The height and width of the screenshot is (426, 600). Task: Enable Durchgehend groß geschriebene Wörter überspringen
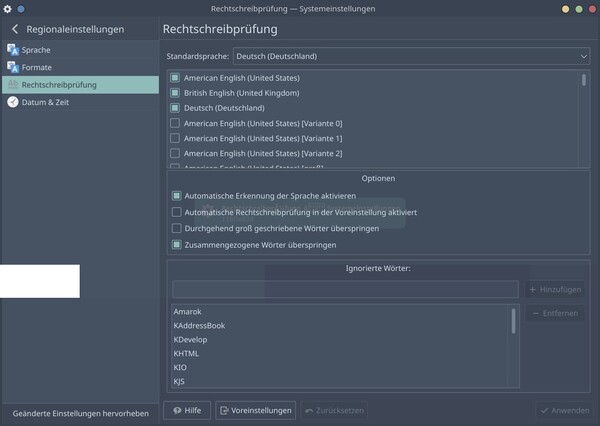point(177,228)
